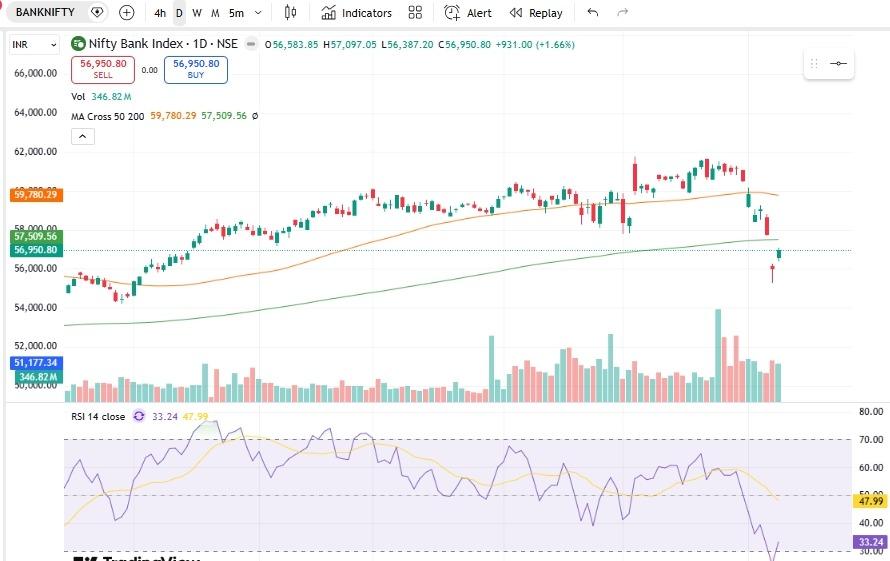Click the 346.82 M volume axis label

pos(38,376)
